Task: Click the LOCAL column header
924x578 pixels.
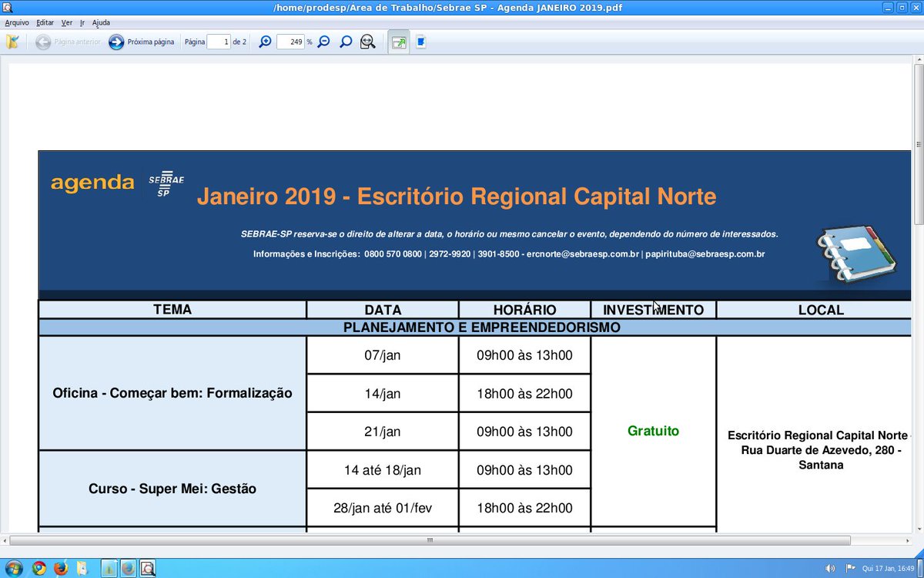Action: pyautogui.click(x=821, y=310)
